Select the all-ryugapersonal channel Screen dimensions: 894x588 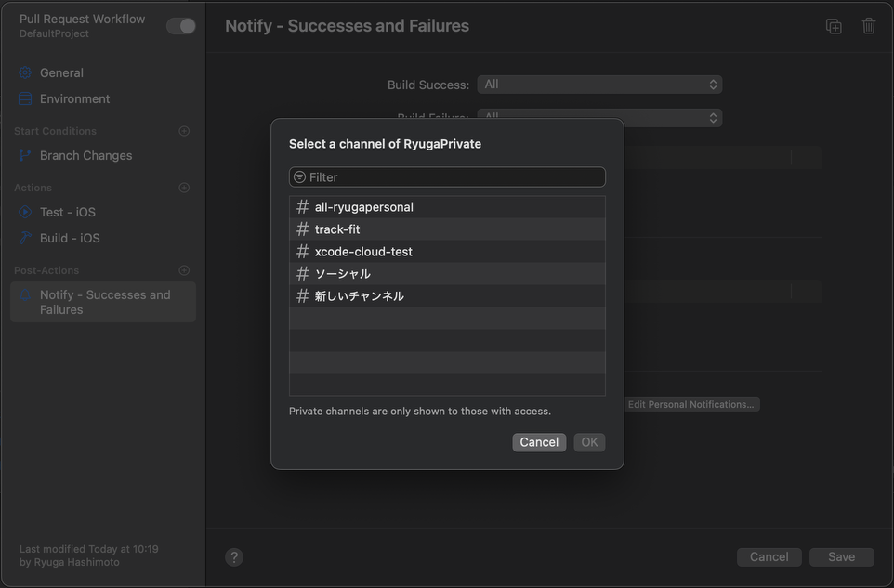click(447, 207)
